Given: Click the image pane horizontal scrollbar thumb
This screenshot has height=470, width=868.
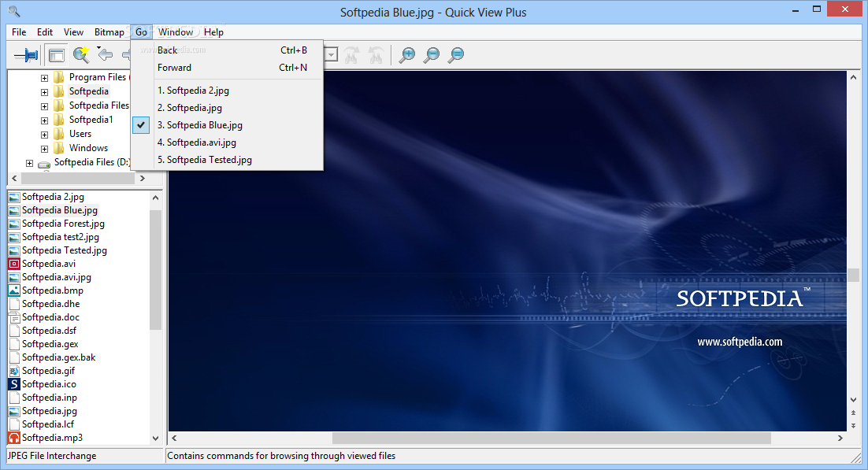Looking at the screenshot, I should 551,438.
